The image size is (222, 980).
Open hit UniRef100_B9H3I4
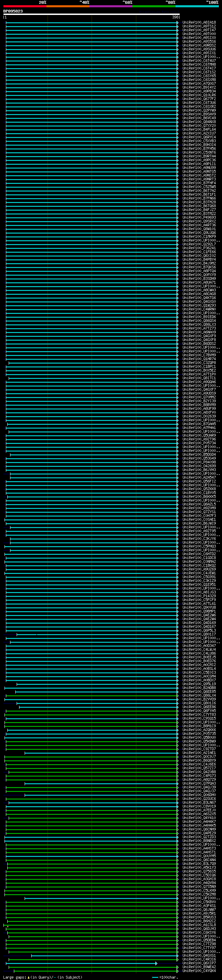pyautogui.click(x=199, y=145)
